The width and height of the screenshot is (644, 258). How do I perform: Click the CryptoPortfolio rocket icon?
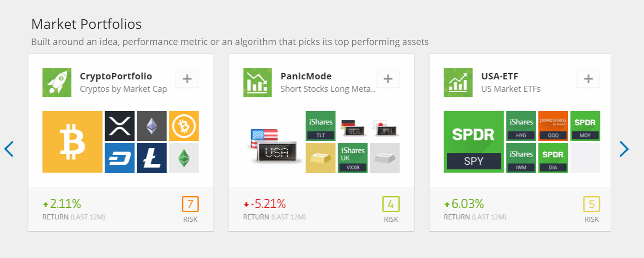pyautogui.click(x=57, y=83)
